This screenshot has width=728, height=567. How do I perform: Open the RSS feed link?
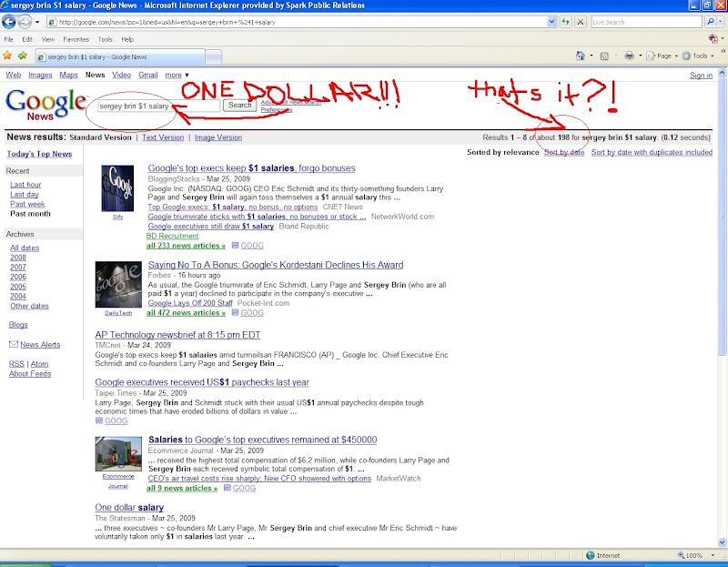(x=16, y=364)
